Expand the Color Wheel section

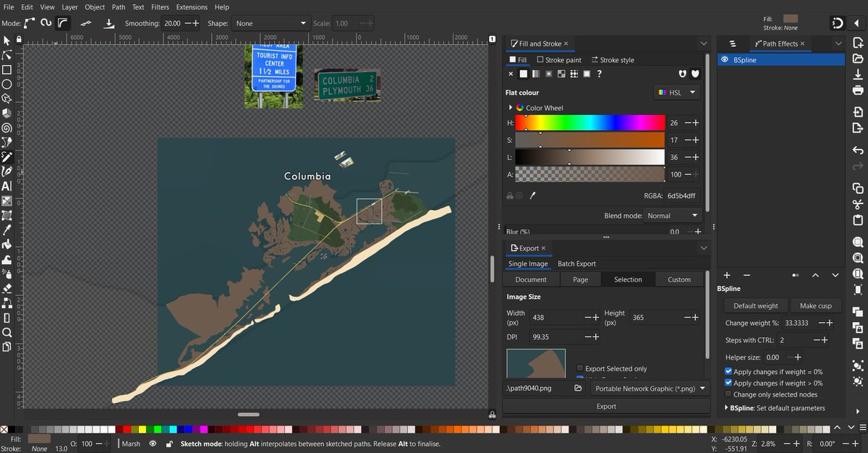[511, 108]
